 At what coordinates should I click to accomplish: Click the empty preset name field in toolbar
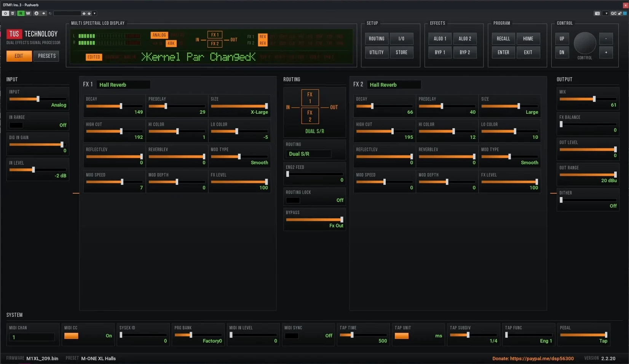click(x=67, y=13)
